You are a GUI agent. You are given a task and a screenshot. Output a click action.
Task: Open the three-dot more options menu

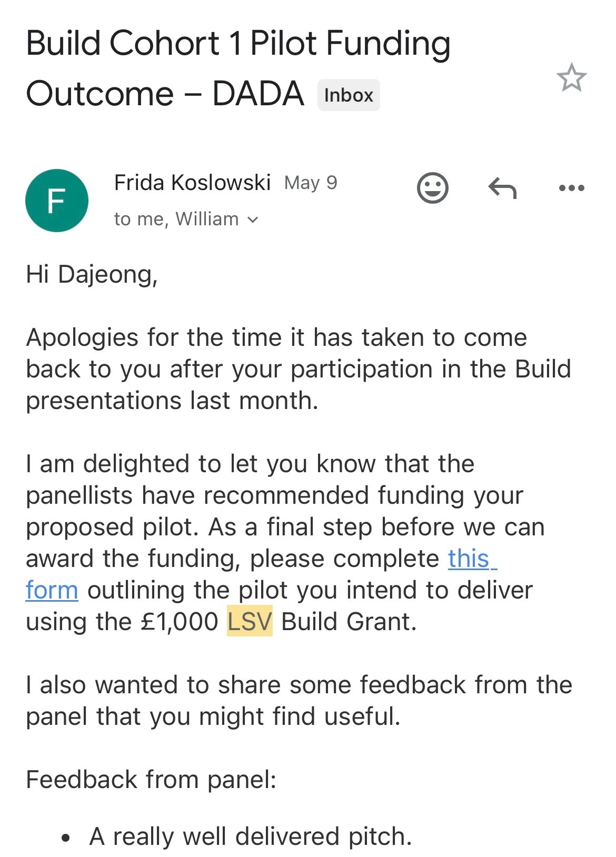coord(571,188)
